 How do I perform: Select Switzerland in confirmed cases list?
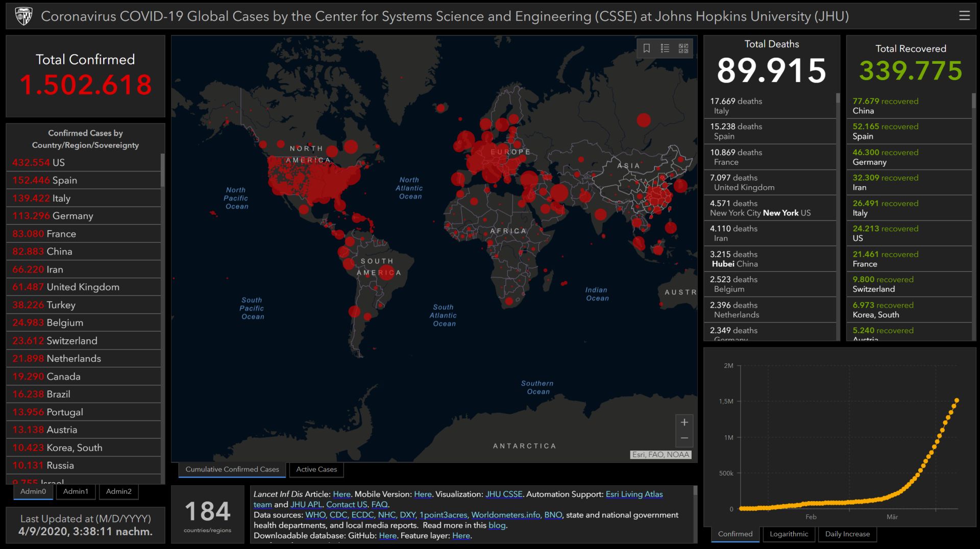[x=83, y=340]
